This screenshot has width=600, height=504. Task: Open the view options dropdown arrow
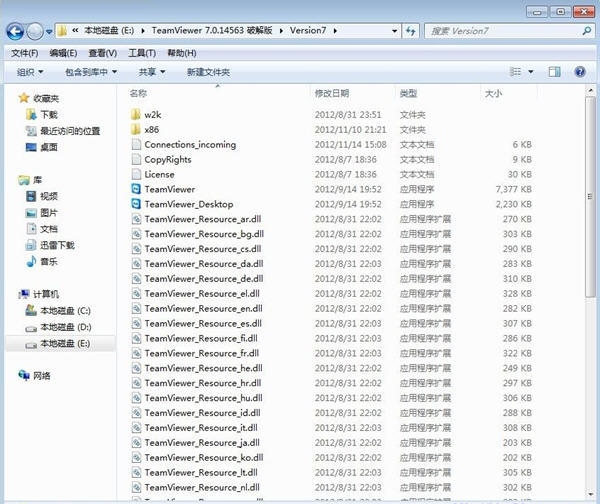tap(531, 72)
